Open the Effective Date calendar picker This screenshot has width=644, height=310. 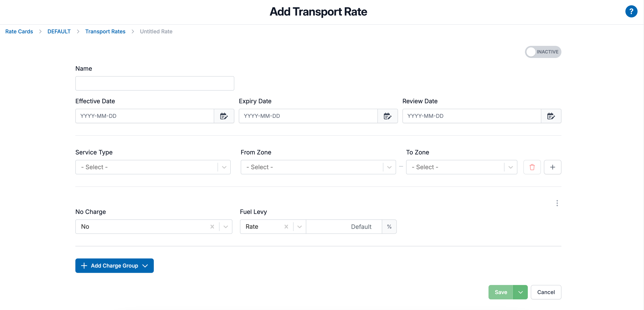224,116
